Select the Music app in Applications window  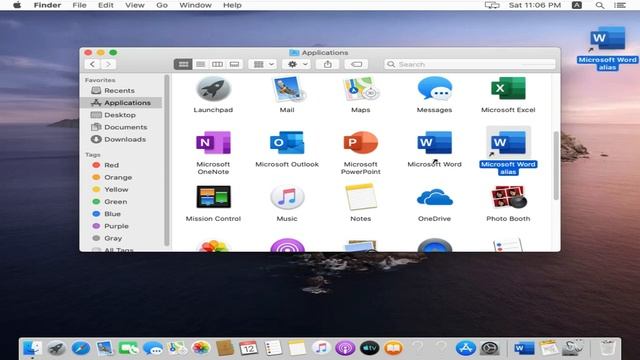click(287, 197)
